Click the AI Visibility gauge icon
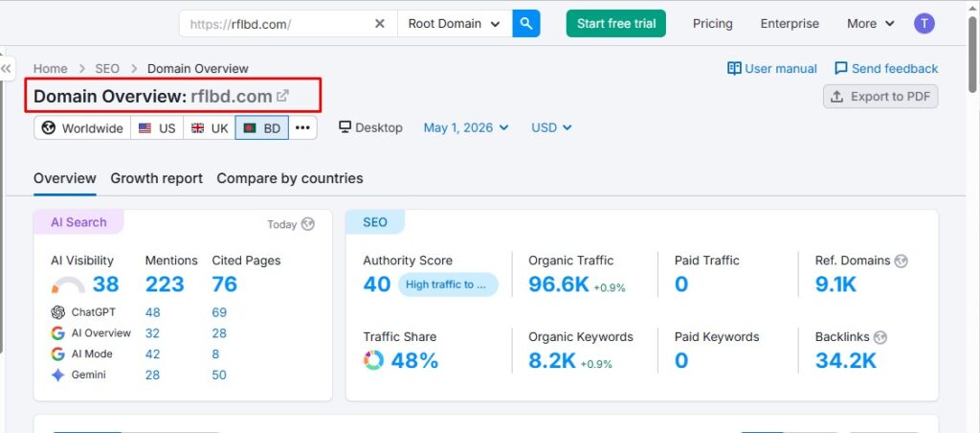Screen dimensions: 980x433 click(68, 285)
